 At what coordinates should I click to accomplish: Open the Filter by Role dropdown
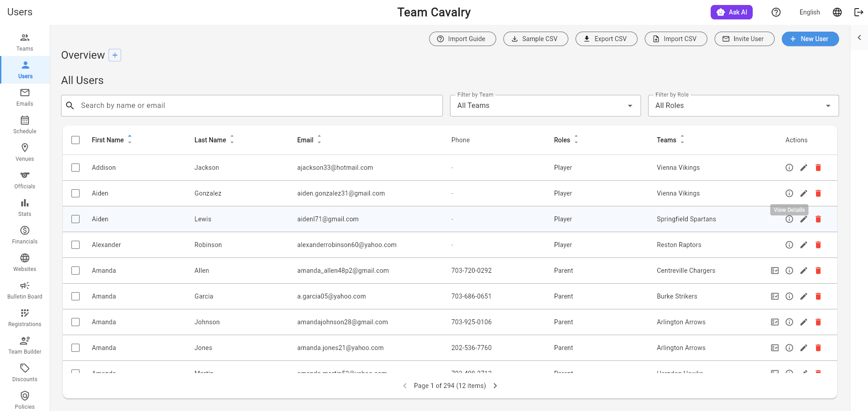(x=743, y=106)
